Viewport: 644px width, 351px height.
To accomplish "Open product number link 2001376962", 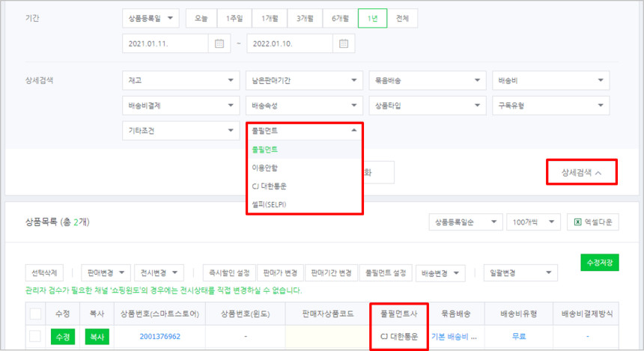I will (x=160, y=337).
